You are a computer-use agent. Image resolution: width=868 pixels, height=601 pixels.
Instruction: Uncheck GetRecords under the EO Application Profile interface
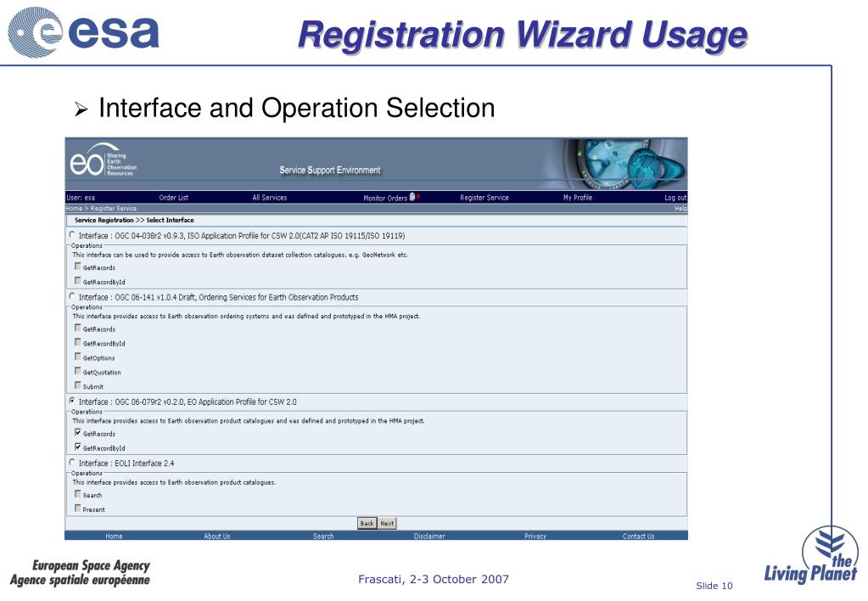(77, 433)
